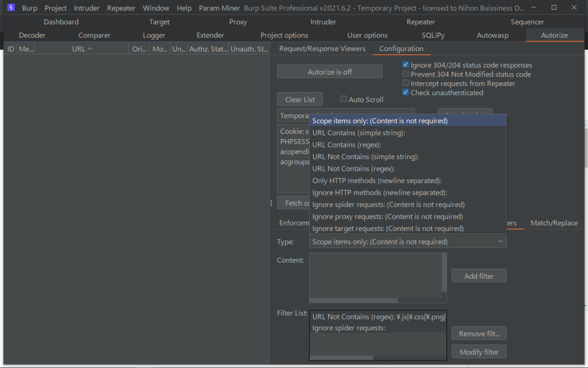Open the Window menu

point(156,8)
